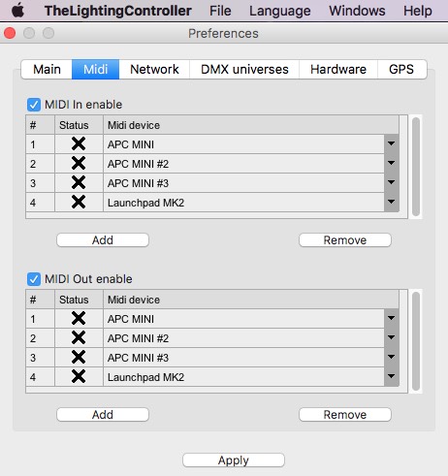Click status X of MIDI Out row 4
Image resolution: width=448 pixels, height=476 pixels.
79,376
